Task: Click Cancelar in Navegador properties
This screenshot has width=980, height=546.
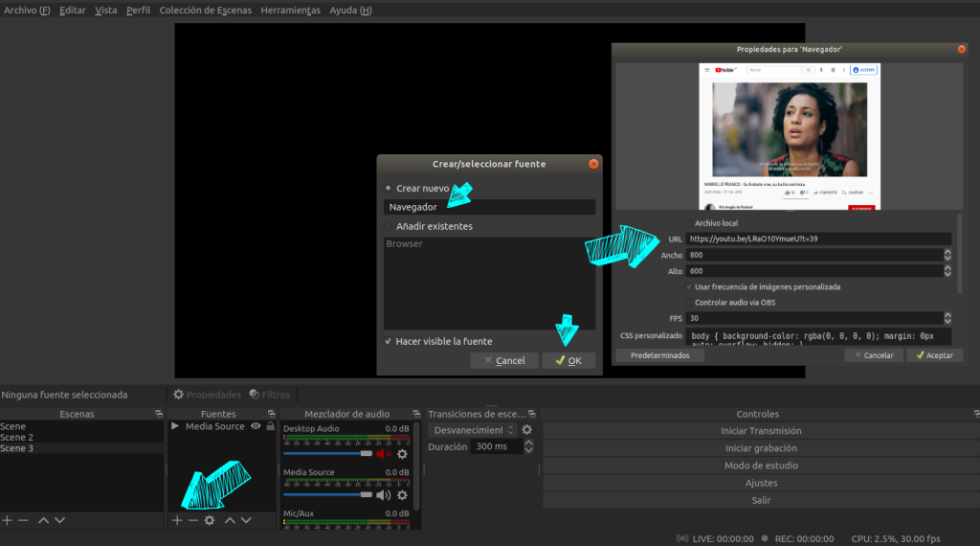Action: 873,355
